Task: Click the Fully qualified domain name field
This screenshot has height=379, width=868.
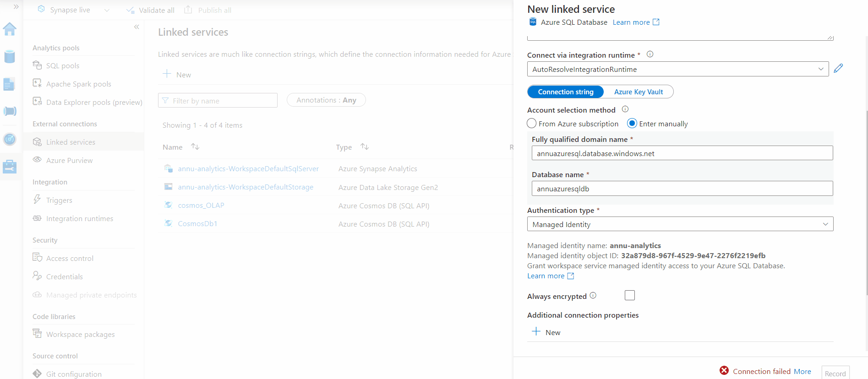Action: 682,153
